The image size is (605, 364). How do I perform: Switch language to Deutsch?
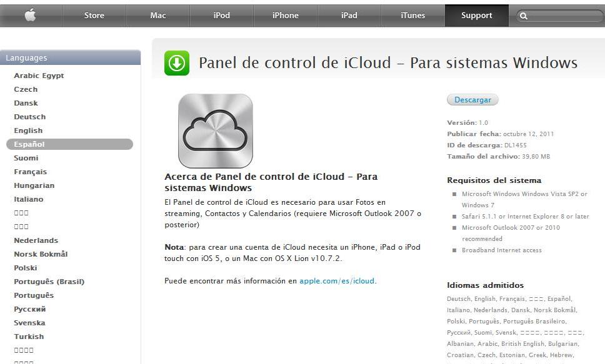(30, 116)
